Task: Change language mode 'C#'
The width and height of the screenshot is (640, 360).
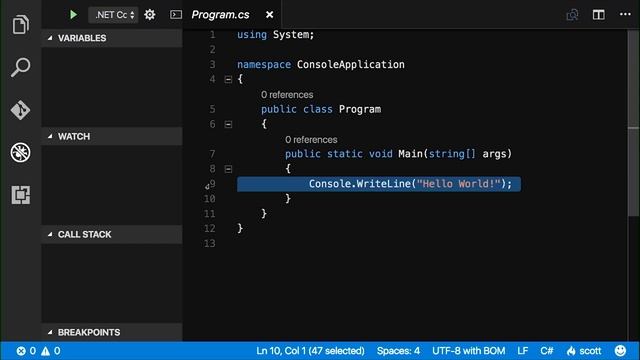Action: [547, 351]
